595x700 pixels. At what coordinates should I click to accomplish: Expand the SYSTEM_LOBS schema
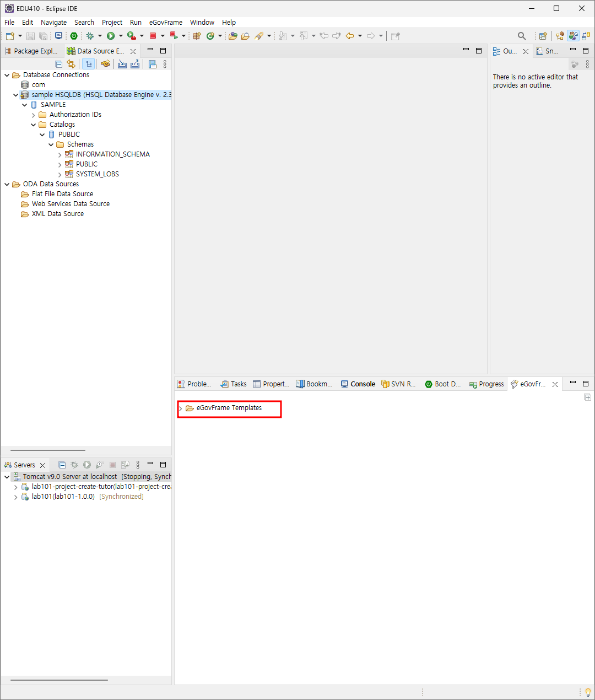coord(60,174)
